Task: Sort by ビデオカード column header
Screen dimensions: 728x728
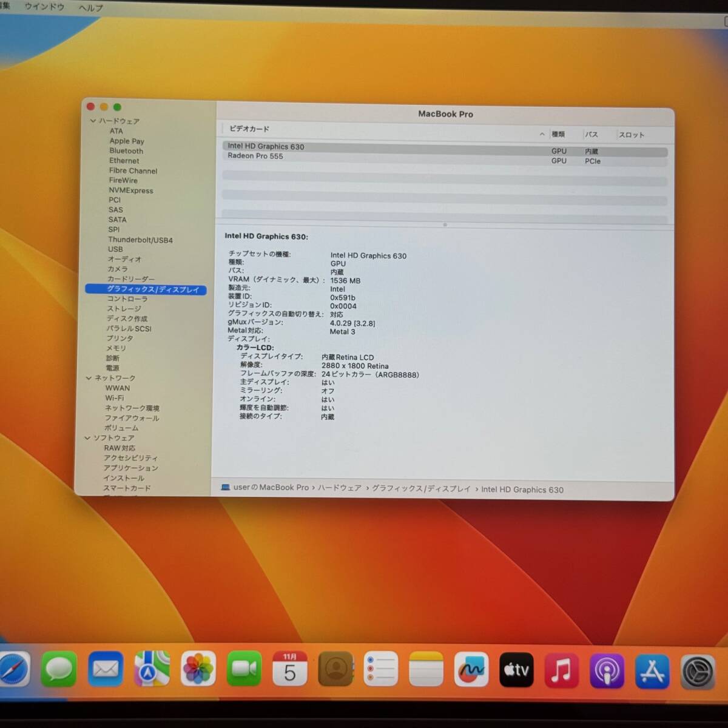Action: click(249, 129)
